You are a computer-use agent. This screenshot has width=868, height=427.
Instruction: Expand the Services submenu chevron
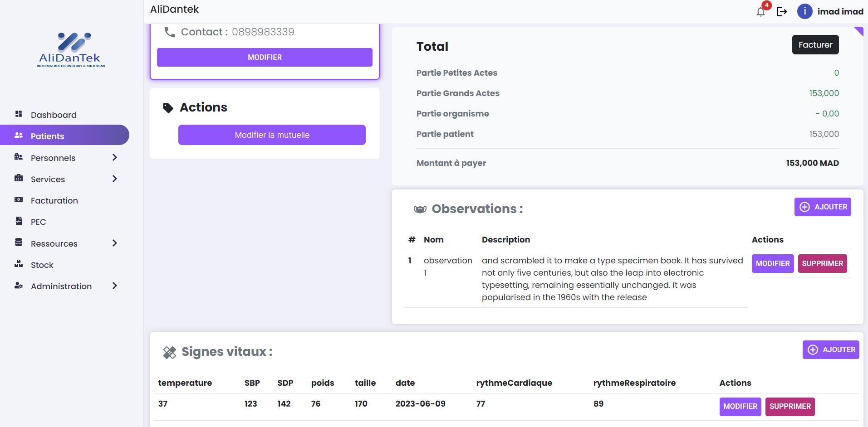tap(114, 179)
